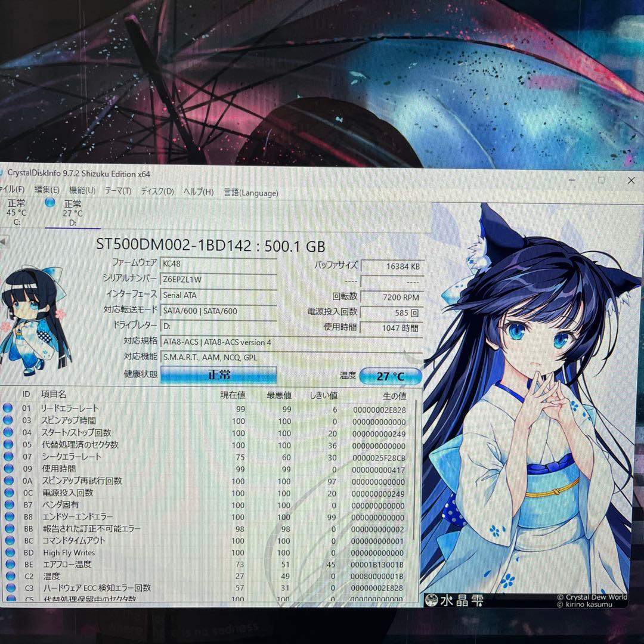This screenshot has width=644, height=644.
Task: Open the テーマ(T) menu
Action: pos(118,191)
